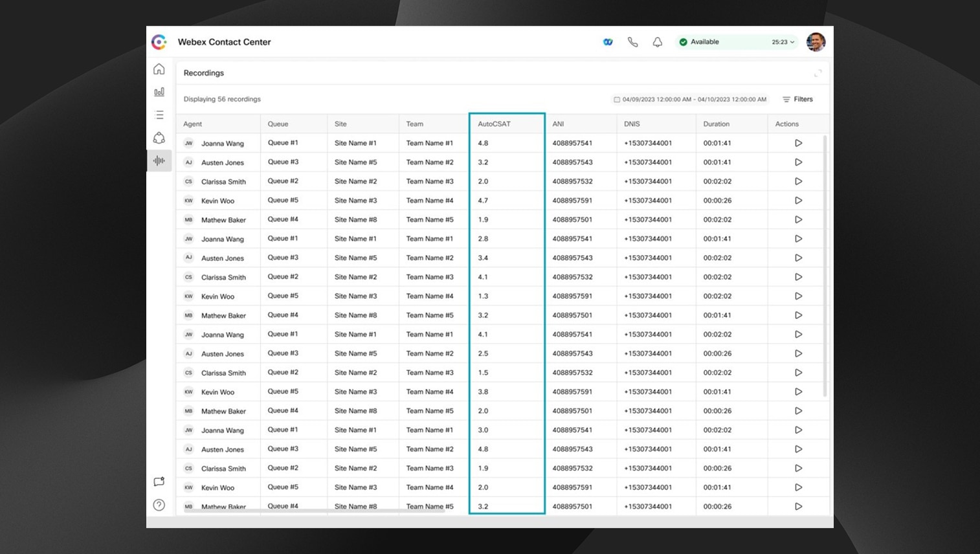Click the Site column header
Screen dimensions: 980x554
341,124
